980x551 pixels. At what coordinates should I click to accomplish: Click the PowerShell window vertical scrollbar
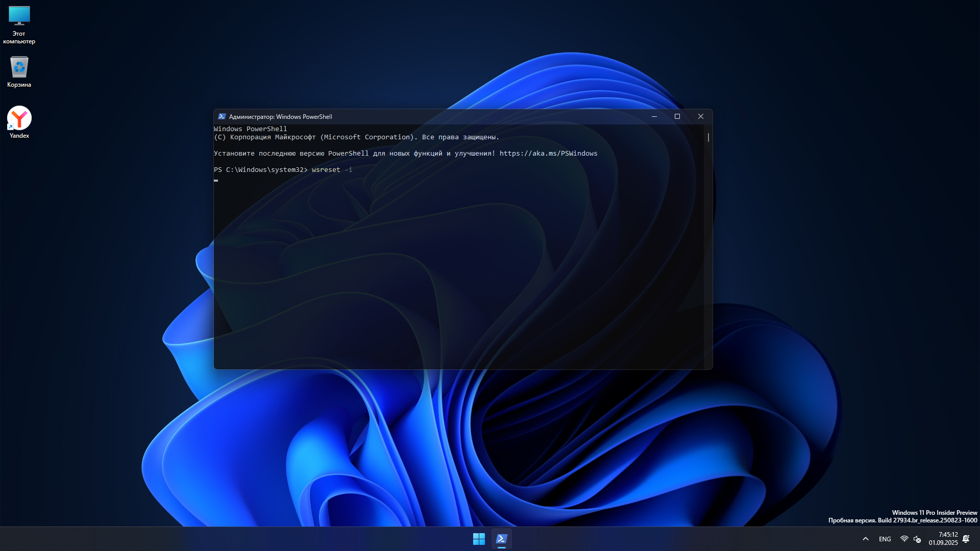click(708, 137)
